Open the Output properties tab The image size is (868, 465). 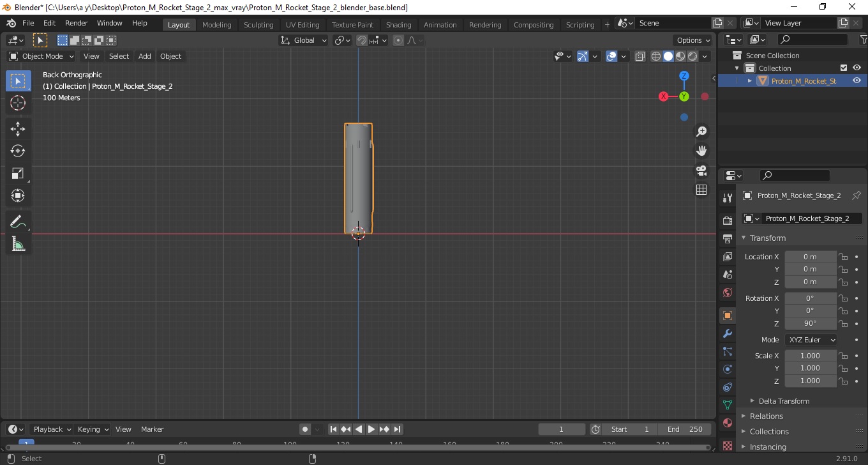coord(727,238)
